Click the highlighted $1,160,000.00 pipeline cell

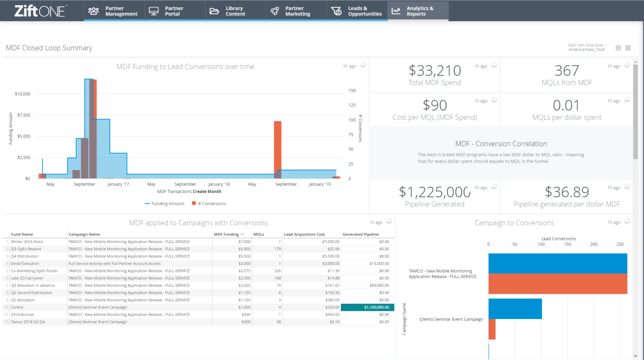(367, 307)
